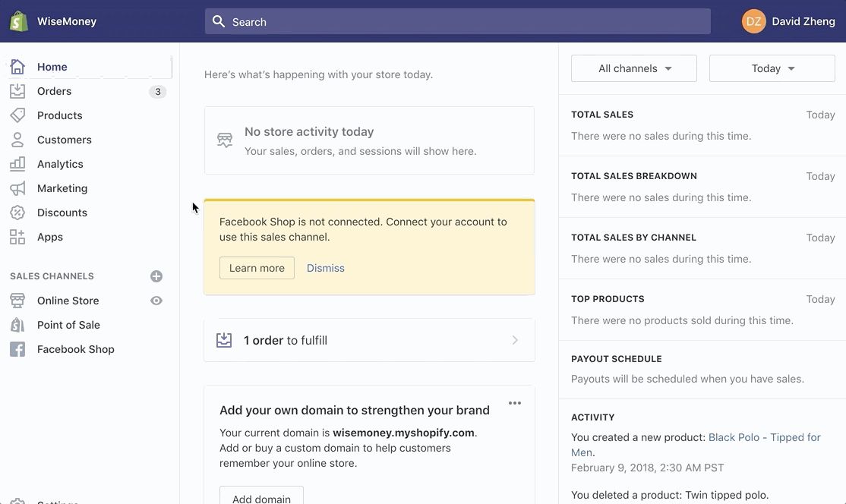Click the Add your own domain heading
Screen dimensions: 846x504
coord(355,410)
